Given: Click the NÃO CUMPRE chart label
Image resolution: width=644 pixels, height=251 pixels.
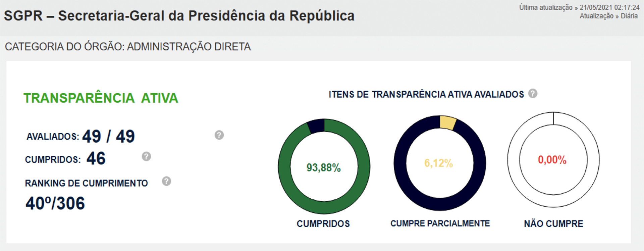Looking at the screenshot, I should pos(553,224).
